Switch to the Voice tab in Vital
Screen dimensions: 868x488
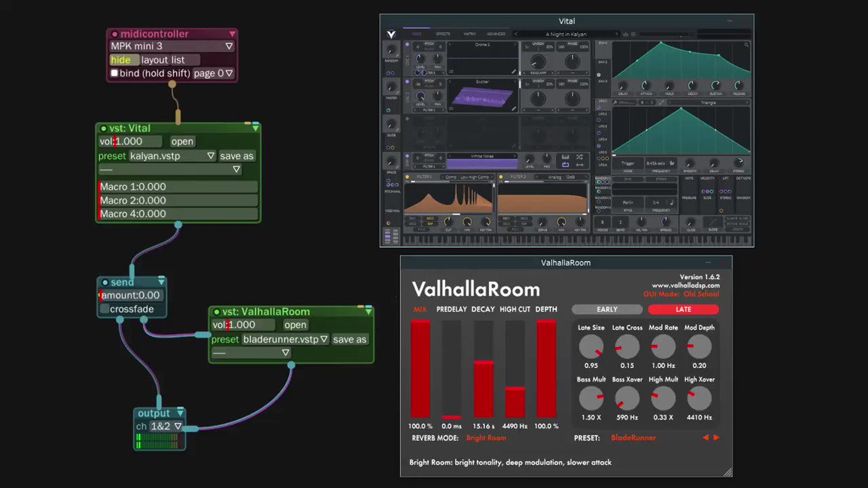pos(417,34)
